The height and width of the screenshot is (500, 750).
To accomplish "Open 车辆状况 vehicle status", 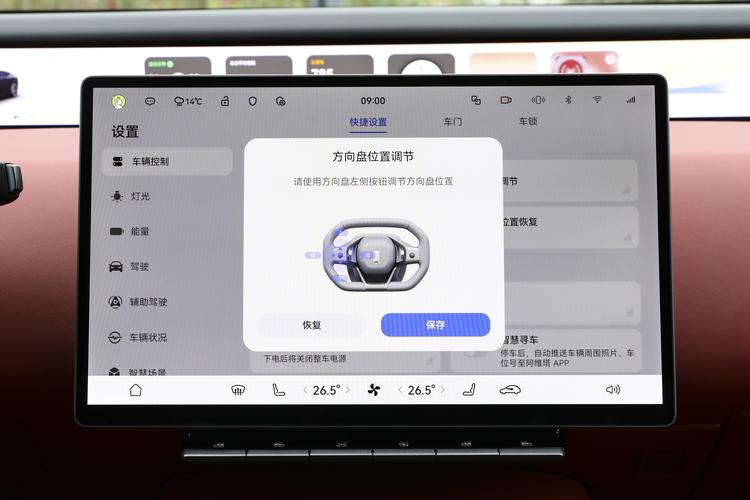I will coord(147,338).
